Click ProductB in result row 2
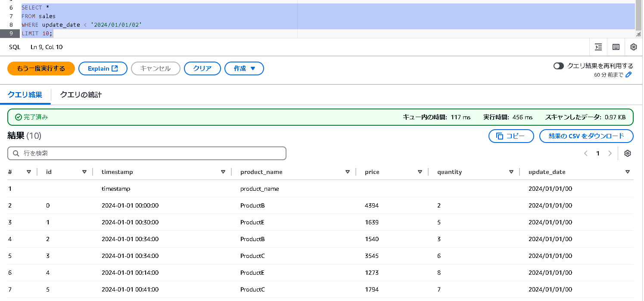The width and height of the screenshot is (644, 301). coord(252,205)
